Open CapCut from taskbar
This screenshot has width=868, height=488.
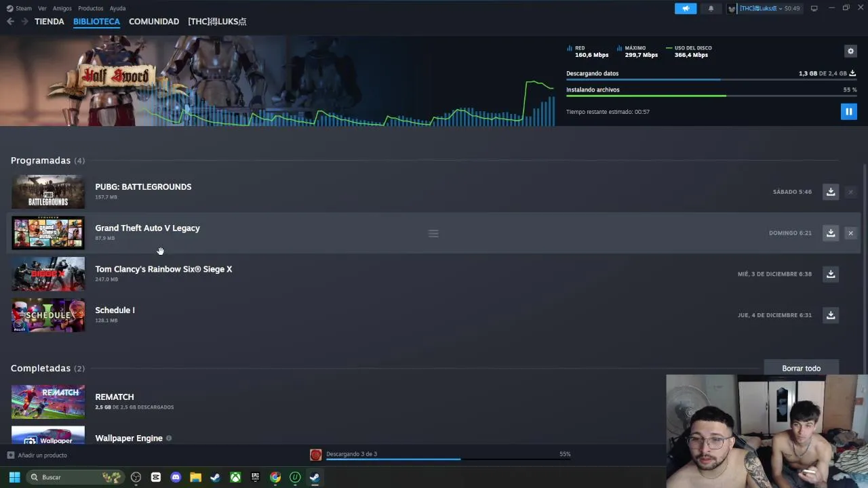click(x=156, y=477)
